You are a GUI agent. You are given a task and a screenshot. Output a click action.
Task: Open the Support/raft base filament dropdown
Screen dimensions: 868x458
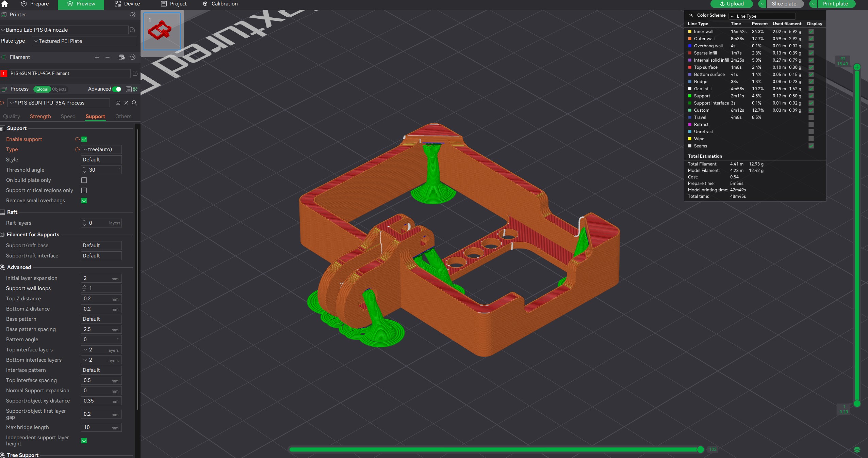[x=101, y=246]
